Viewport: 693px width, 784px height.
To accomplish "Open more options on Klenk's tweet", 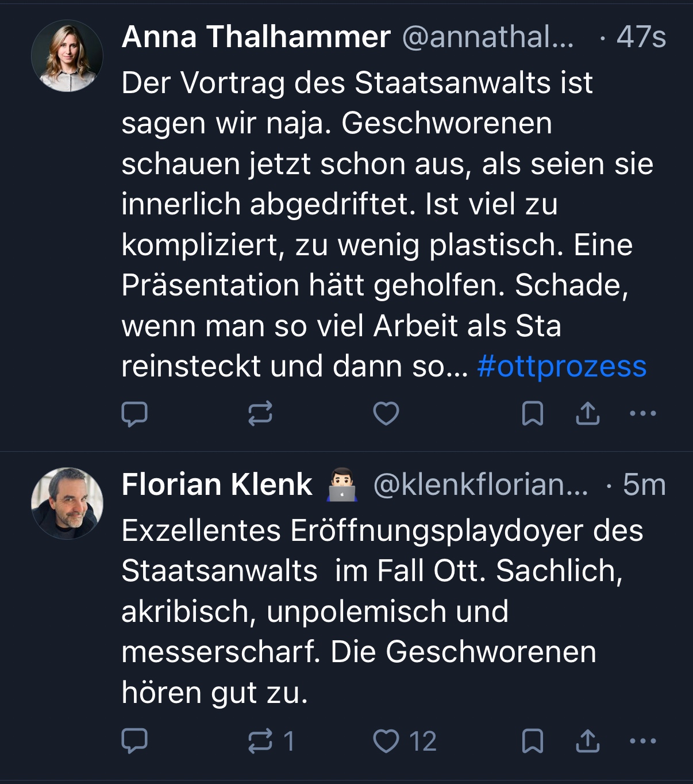I will click(x=643, y=741).
